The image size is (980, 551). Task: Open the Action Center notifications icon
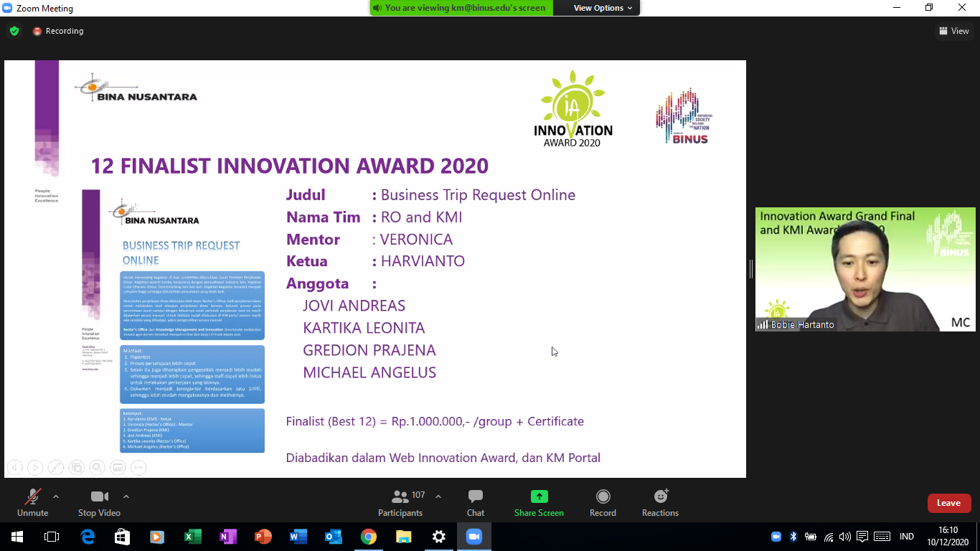pos(862,537)
